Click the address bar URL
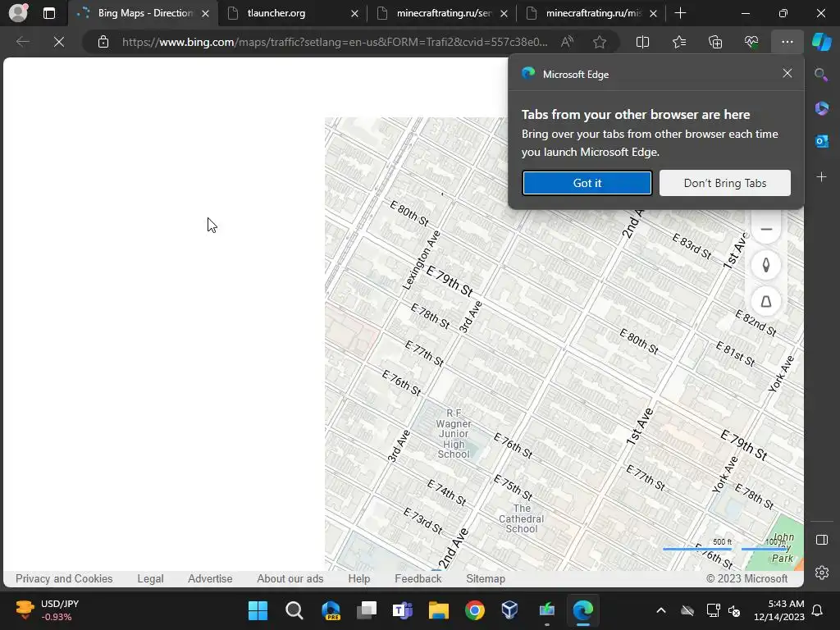 [x=335, y=42]
